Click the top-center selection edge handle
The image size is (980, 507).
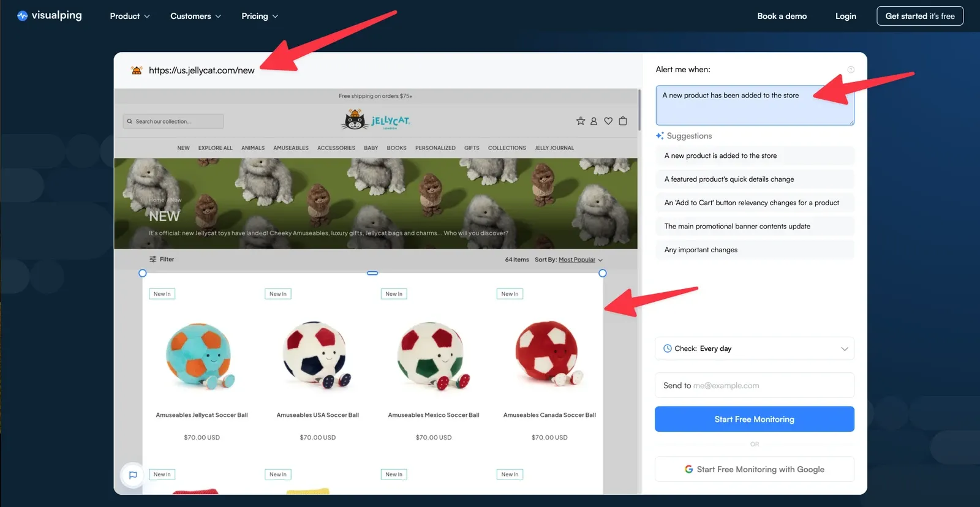[372, 273]
